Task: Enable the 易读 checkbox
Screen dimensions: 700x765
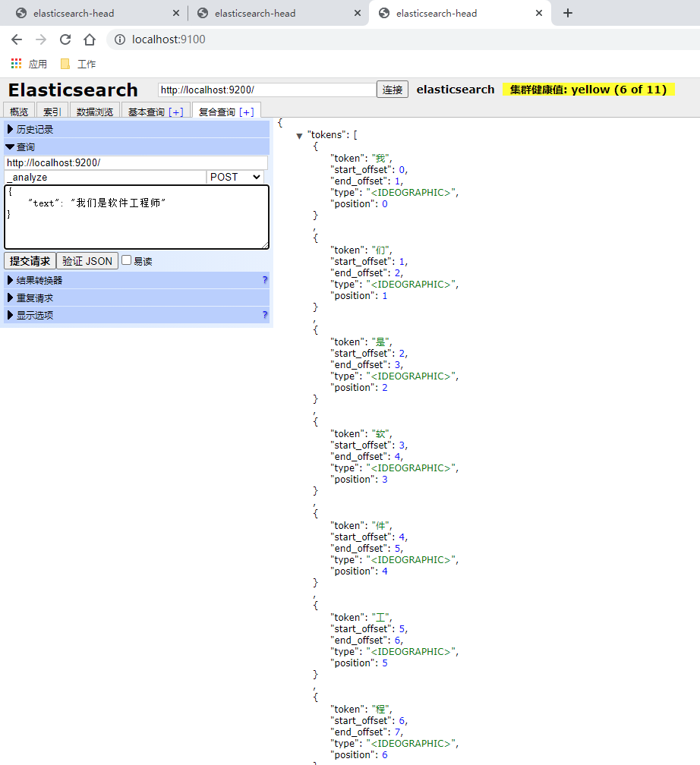Action: pos(126,260)
